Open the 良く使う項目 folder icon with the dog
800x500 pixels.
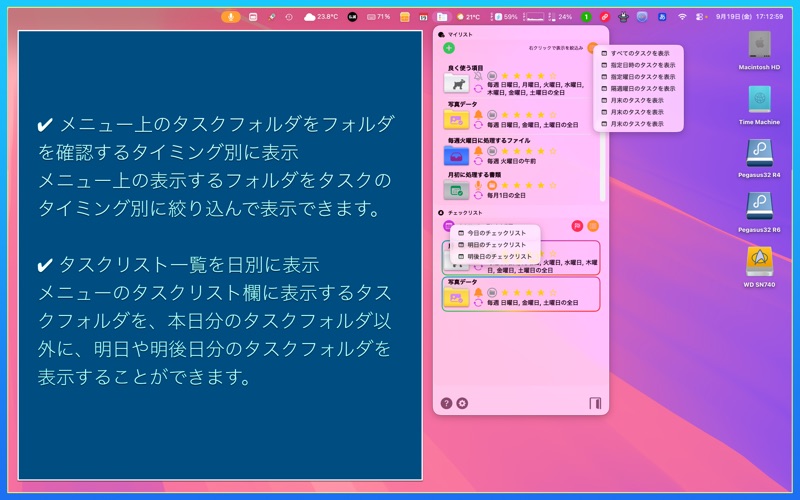point(457,83)
